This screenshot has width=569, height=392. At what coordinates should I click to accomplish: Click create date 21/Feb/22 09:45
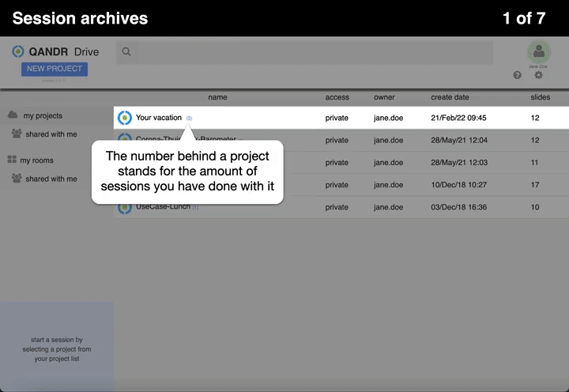tap(458, 118)
